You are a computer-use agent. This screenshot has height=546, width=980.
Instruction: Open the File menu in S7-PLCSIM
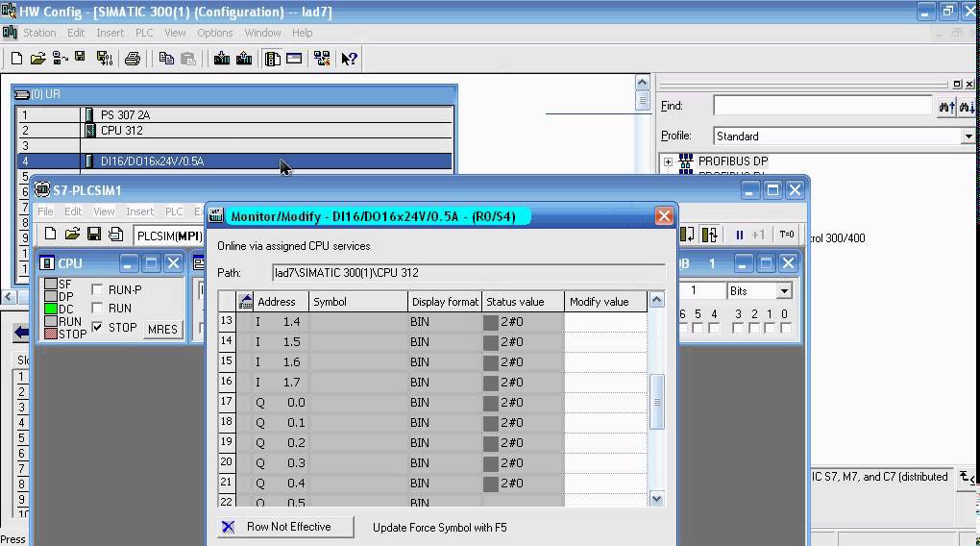(x=45, y=211)
